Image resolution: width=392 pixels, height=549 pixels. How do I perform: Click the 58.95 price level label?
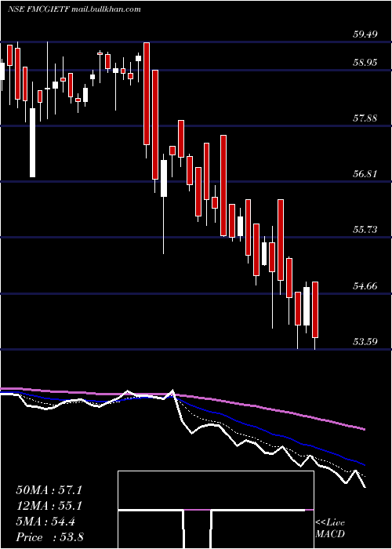click(365, 63)
